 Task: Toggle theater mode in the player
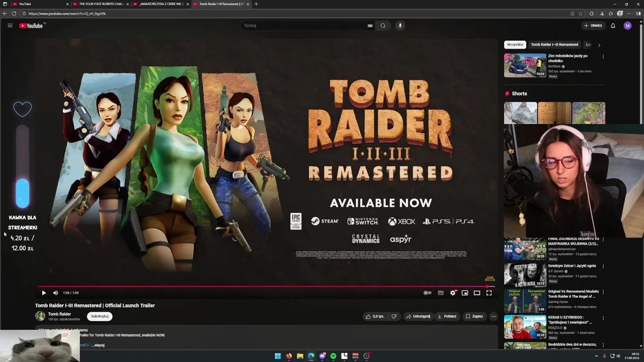click(x=477, y=293)
